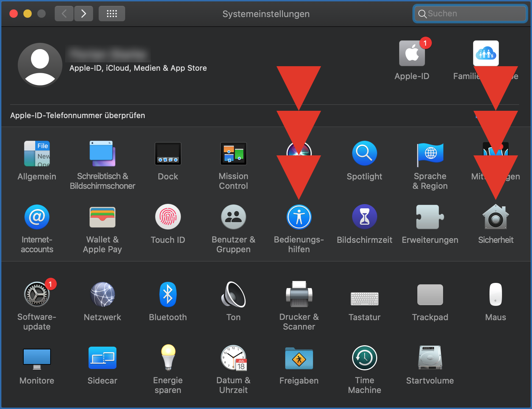Screen dimensions: 532x409
Task: Open Wallet & Apple Pay settings
Action: [x=102, y=217]
